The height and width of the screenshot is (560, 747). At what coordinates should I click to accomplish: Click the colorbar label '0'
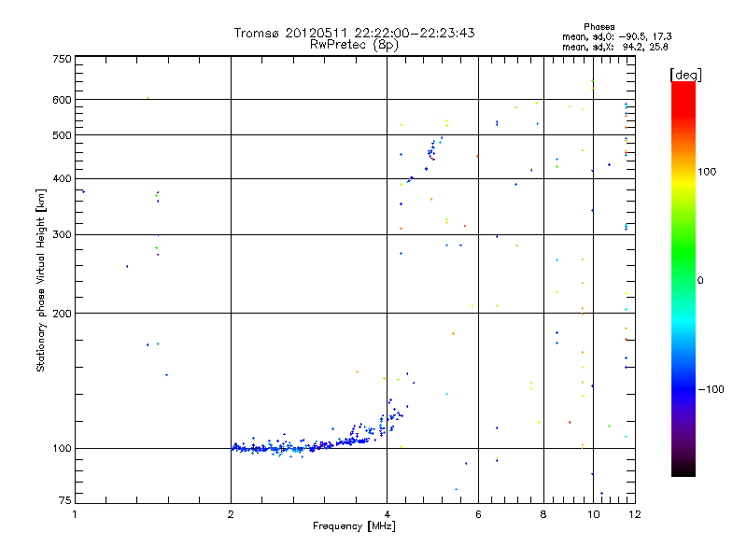[x=700, y=280]
